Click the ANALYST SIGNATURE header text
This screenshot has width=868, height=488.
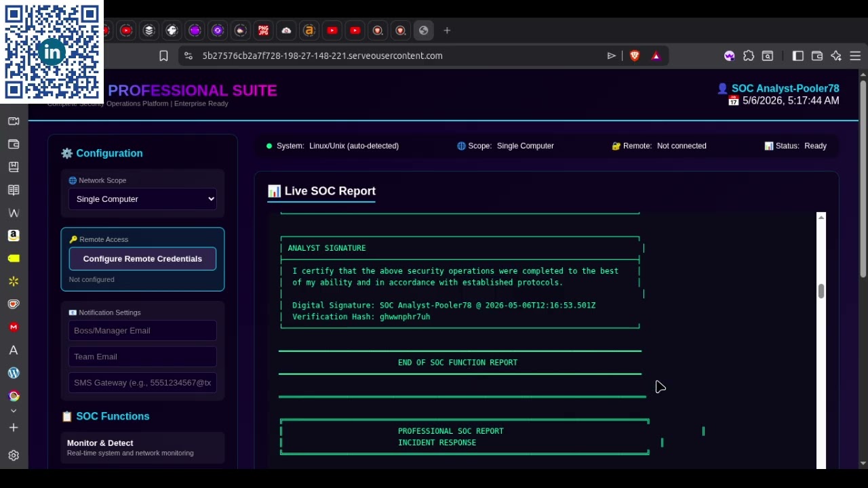pyautogui.click(x=327, y=248)
